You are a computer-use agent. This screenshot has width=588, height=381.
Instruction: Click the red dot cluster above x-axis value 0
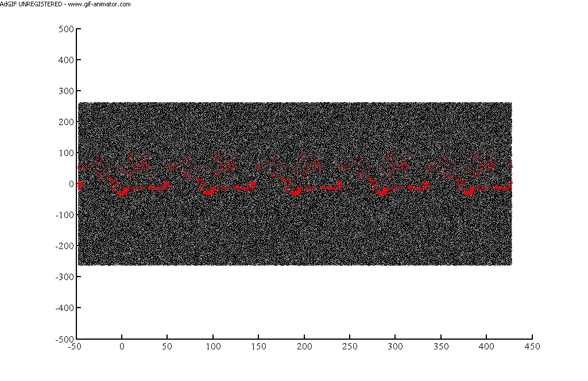122,192
